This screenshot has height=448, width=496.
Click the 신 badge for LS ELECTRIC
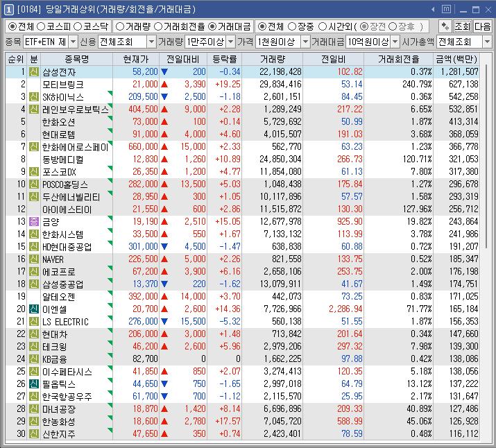[x=34, y=322]
